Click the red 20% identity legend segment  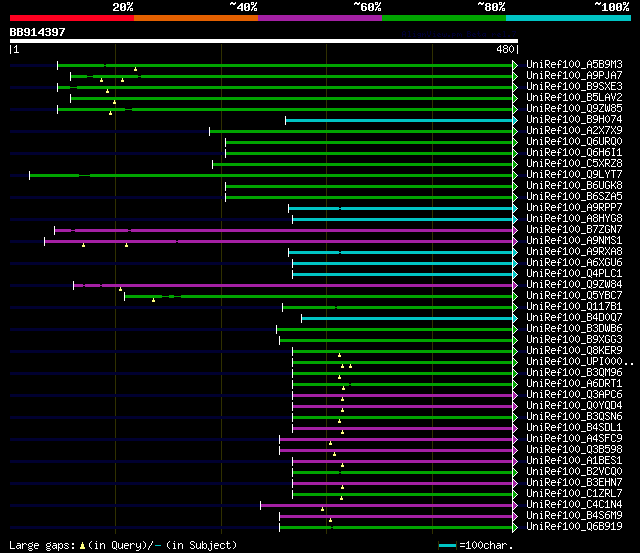click(72, 18)
